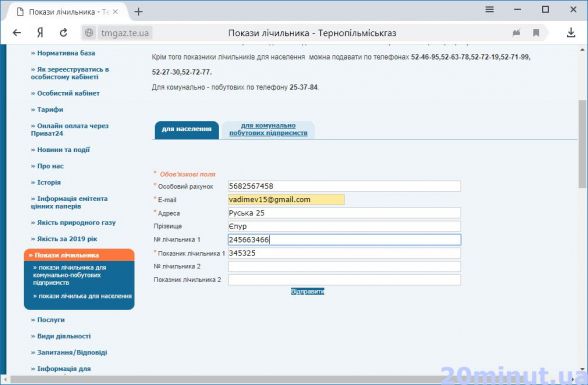Open 'Якість природного газу' sidebar link

click(73, 223)
